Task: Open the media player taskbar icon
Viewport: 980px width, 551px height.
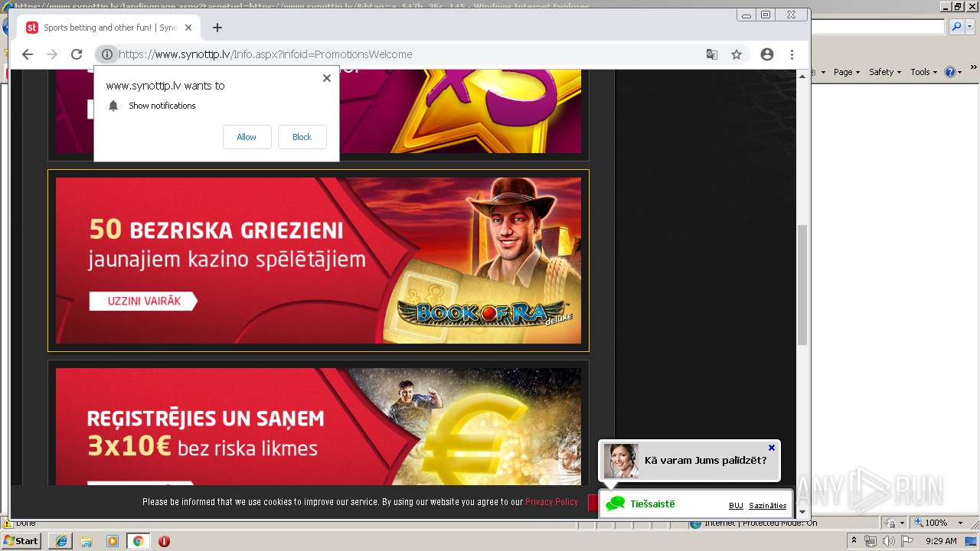Action: coord(113,541)
